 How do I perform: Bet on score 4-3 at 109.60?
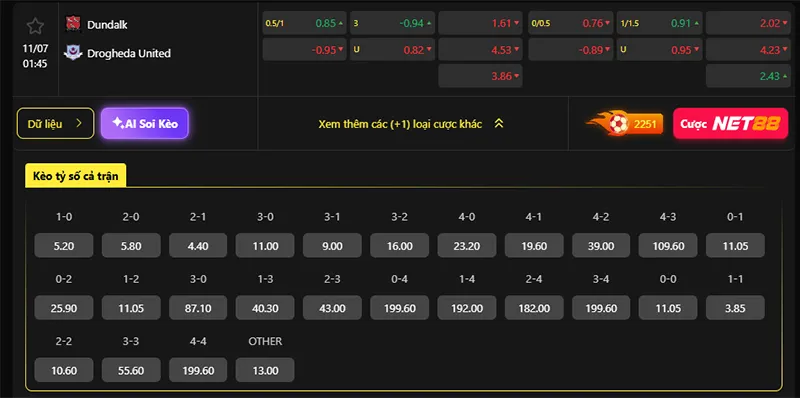[x=668, y=245]
